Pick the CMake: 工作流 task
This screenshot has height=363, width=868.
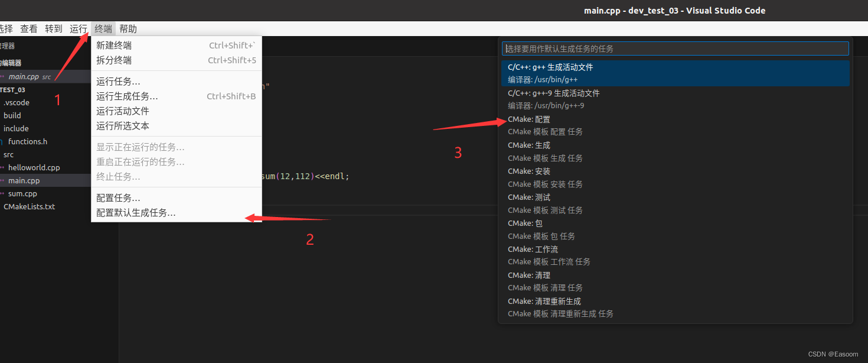pyautogui.click(x=676, y=255)
